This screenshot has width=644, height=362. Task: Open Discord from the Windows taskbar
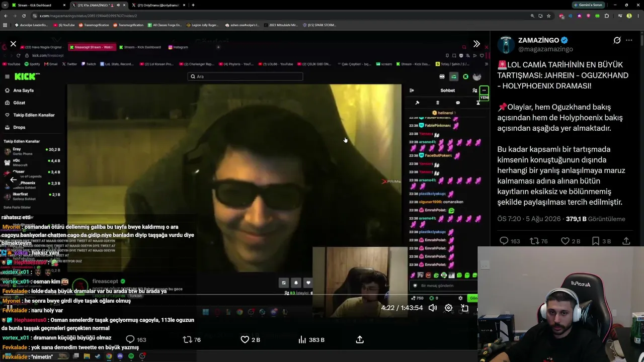pos(120,356)
